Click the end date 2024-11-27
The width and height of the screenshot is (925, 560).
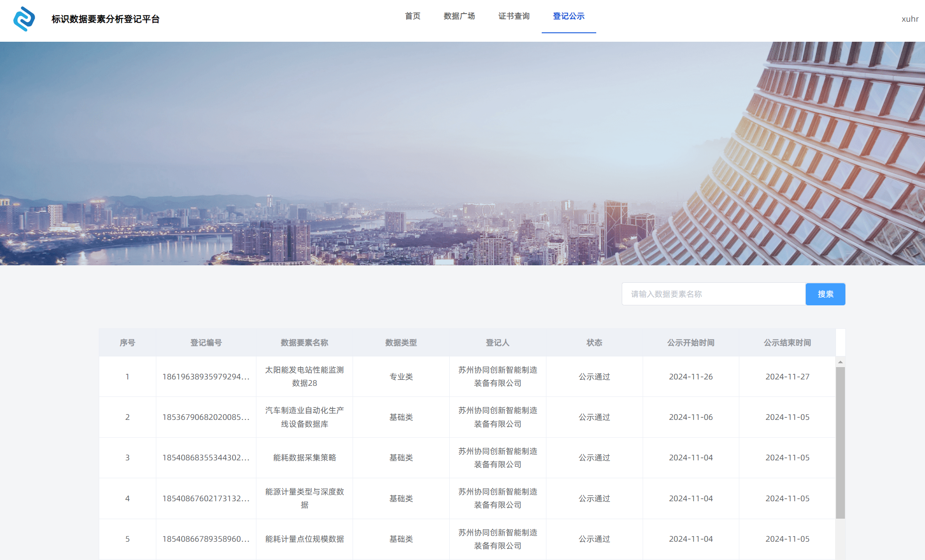tap(787, 376)
